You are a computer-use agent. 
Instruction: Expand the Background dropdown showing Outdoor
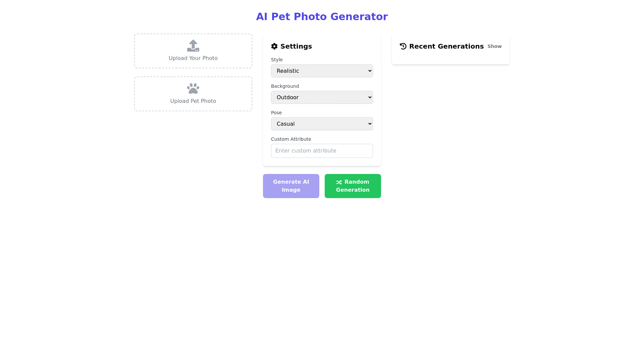coord(322,97)
